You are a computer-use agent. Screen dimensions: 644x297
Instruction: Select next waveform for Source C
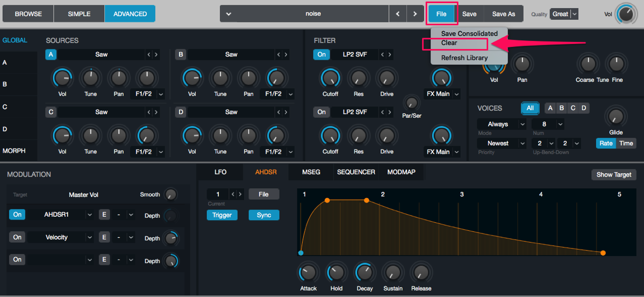(156, 112)
